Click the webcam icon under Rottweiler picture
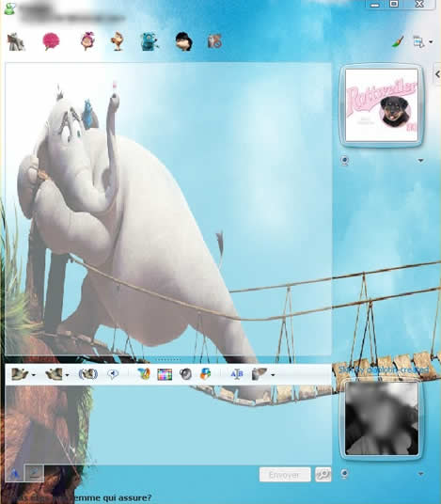Image resolution: width=441 pixels, height=504 pixels. [345, 160]
